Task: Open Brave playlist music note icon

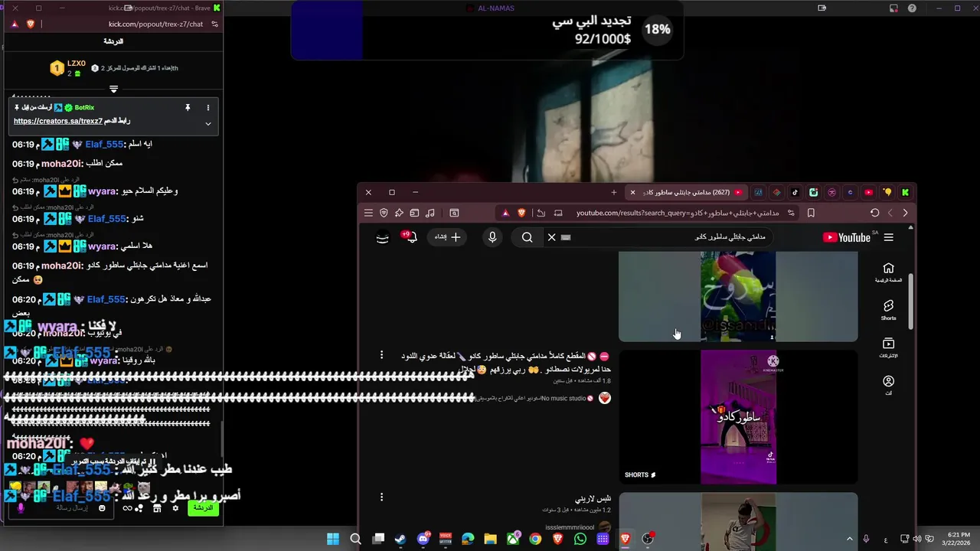Action: point(430,213)
